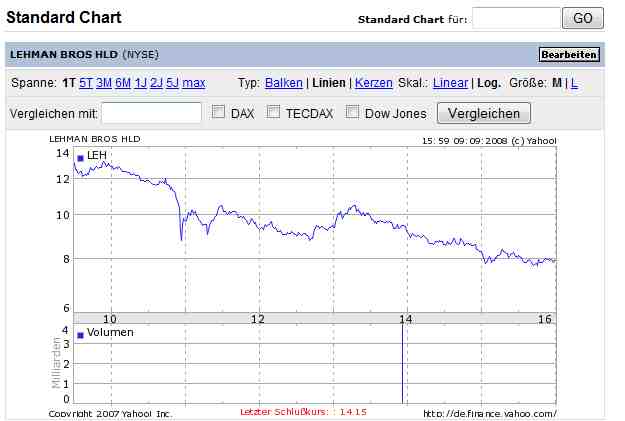Change chart type to Balken
Image resolution: width=625 pixels, height=421 pixels.
pos(284,83)
